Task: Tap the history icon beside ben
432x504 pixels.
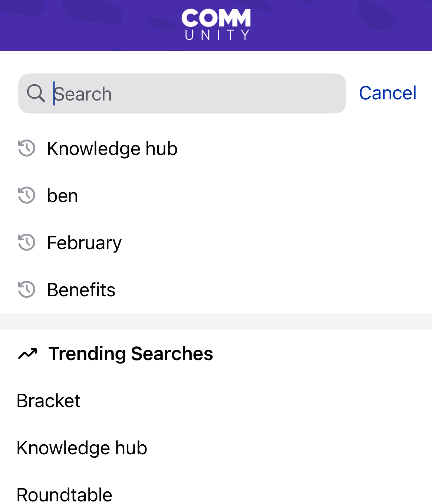Action: 27,195
